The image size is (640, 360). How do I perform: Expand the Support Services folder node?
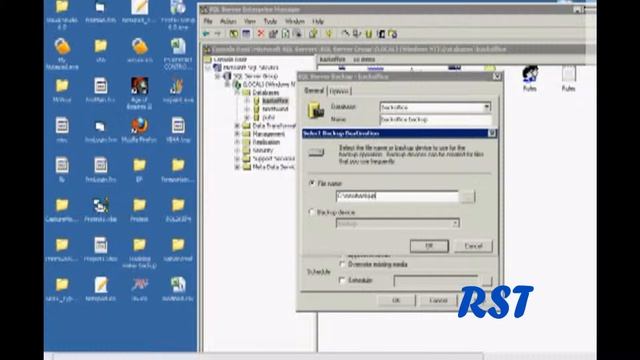pyautogui.click(x=237, y=159)
